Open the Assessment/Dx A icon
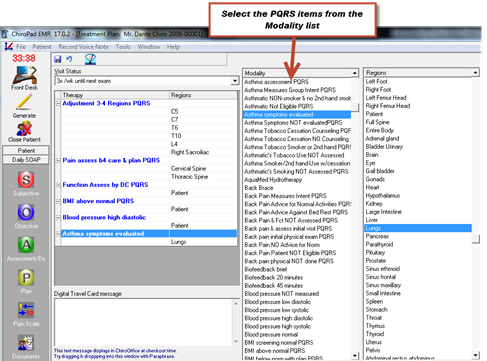The width and height of the screenshot is (487, 361). [x=26, y=245]
